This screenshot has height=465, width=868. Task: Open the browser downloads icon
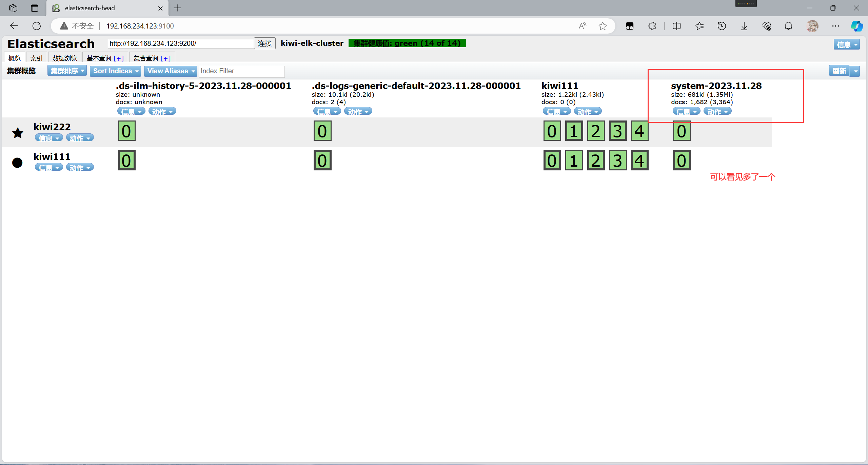point(744,26)
